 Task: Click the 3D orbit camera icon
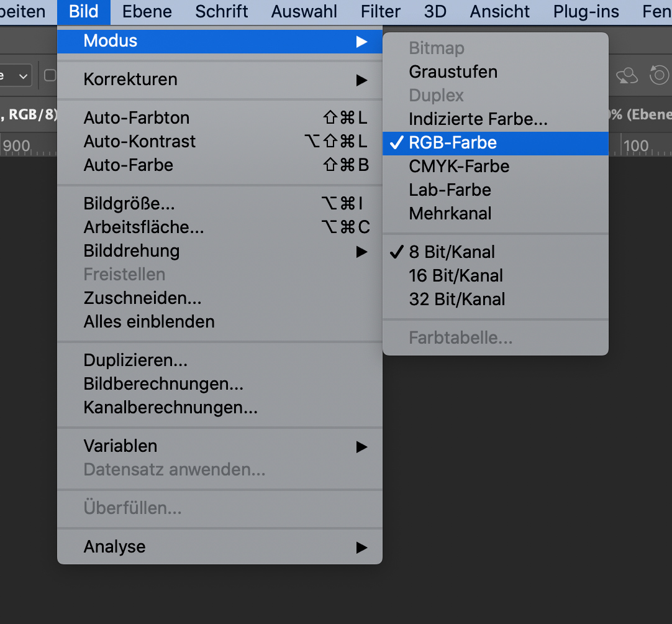(627, 76)
